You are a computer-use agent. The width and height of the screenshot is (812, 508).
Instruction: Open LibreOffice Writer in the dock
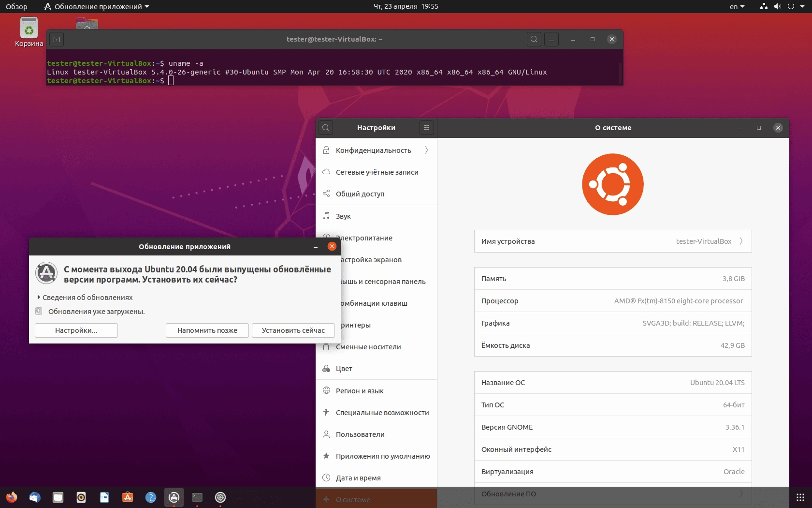pos(104,497)
